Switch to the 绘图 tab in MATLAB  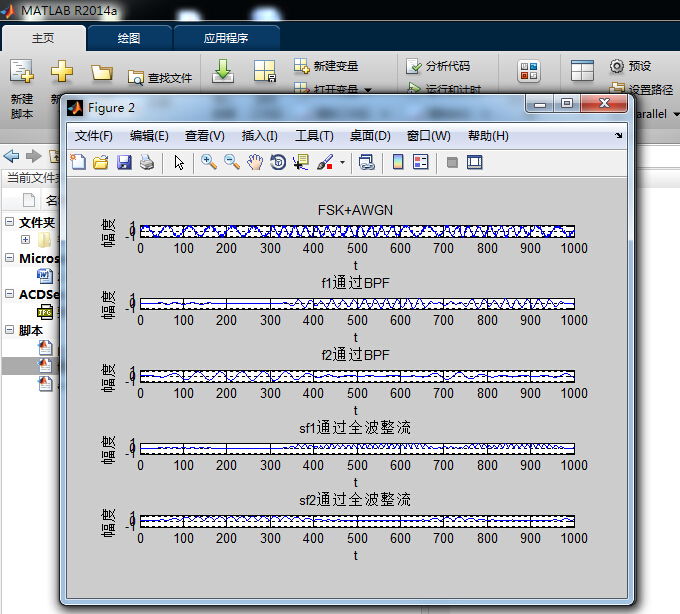tap(129, 38)
